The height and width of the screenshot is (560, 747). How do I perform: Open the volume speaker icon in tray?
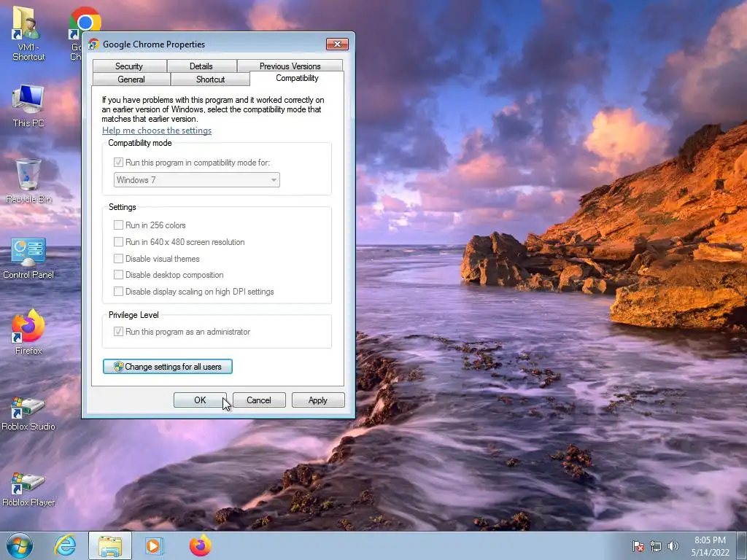(x=673, y=546)
